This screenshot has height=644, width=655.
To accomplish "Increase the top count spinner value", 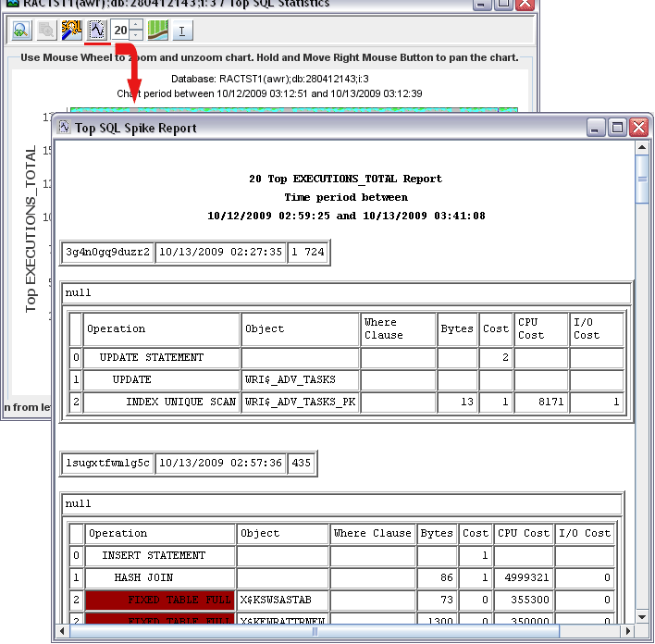I will point(136,25).
